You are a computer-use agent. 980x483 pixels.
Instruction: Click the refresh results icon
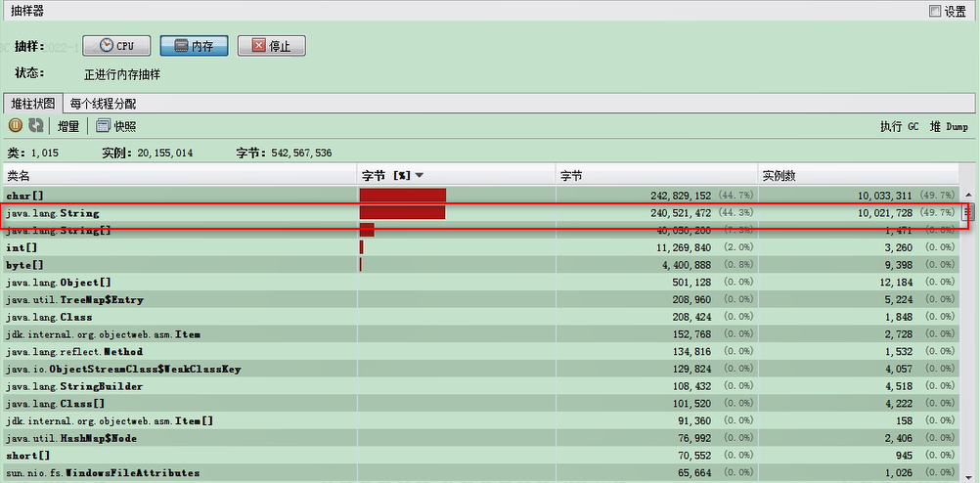(36, 126)
